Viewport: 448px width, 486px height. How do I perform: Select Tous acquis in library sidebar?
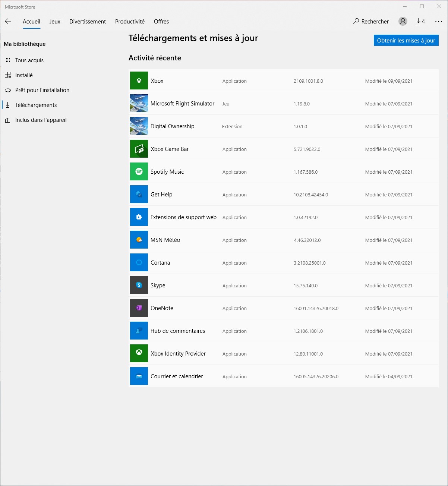29,60
